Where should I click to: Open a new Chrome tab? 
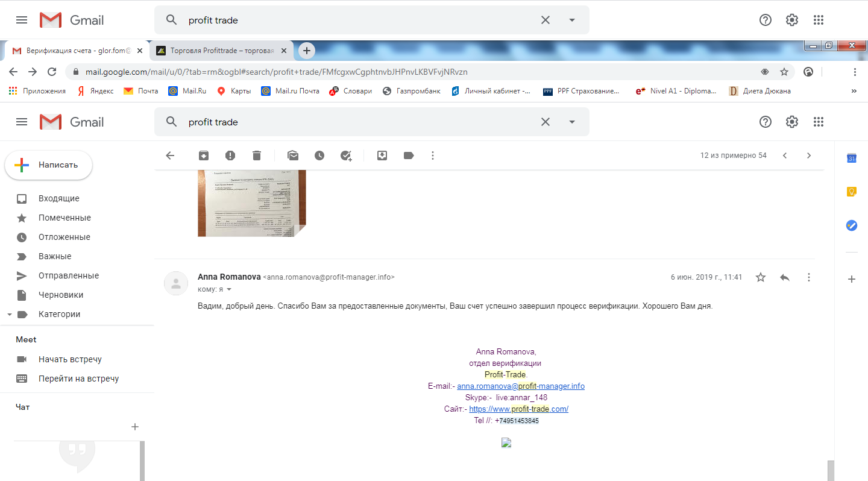pyautogui.click(x=307, y=51)
